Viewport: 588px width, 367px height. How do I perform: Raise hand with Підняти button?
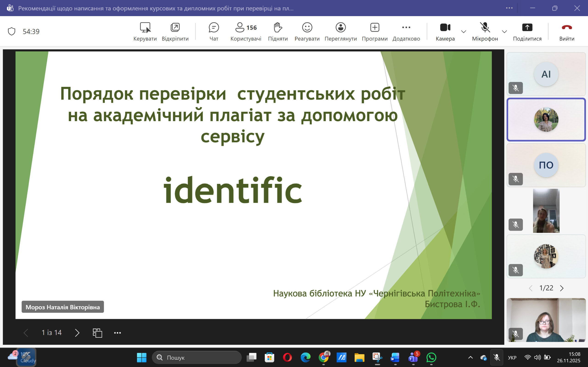point(278,32)
